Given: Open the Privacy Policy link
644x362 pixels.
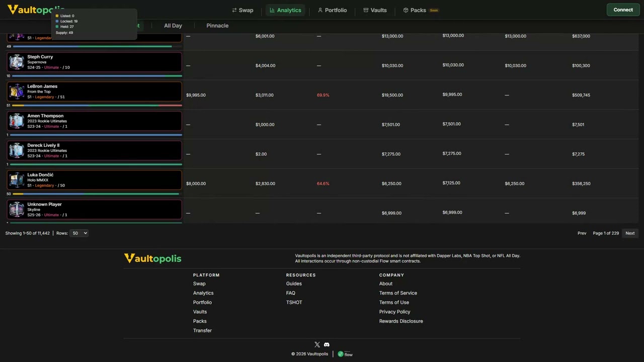Looking at the screenshot, I should (x=394, y=312).
